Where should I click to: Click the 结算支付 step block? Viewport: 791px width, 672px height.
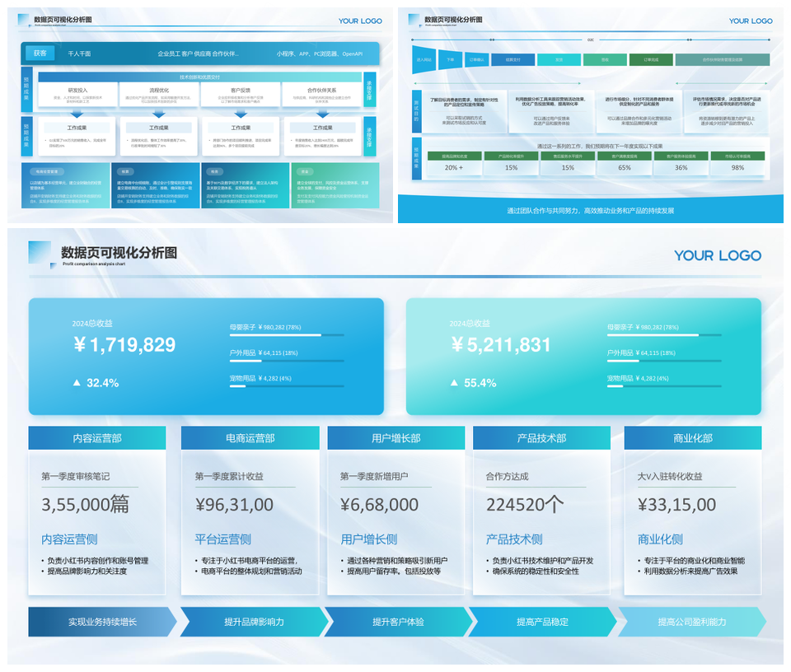[513, 59]
